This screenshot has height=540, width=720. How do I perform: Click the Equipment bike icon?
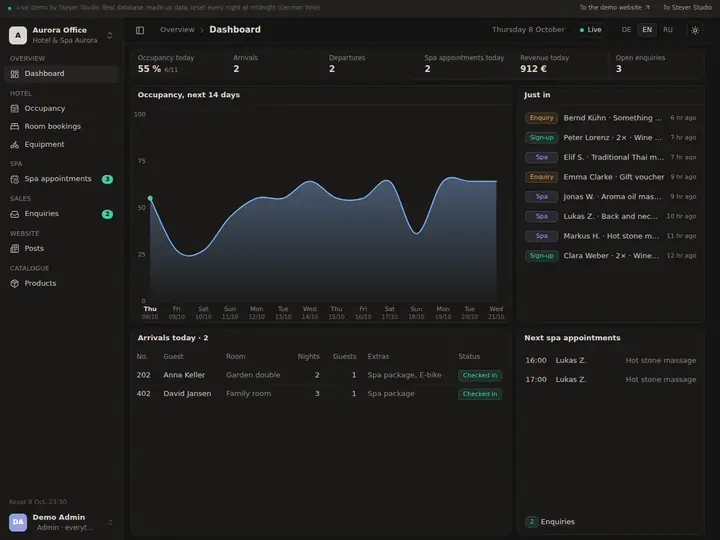click(x=15, y=145)
